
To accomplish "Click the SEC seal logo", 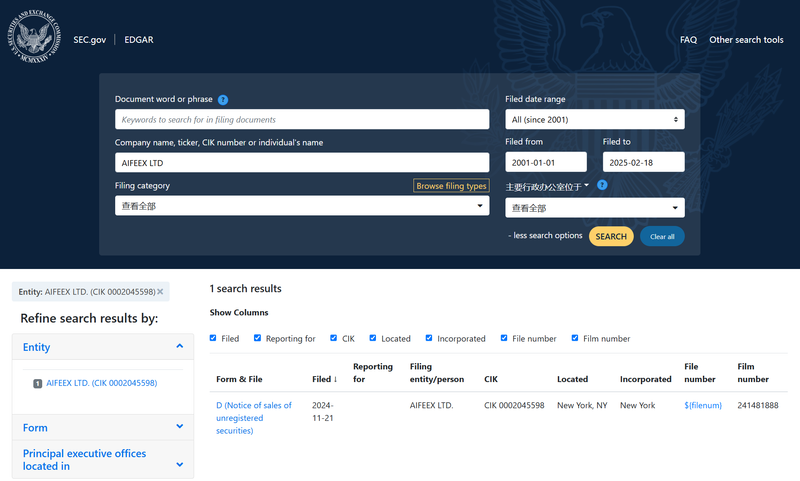I will click(34, 37).
